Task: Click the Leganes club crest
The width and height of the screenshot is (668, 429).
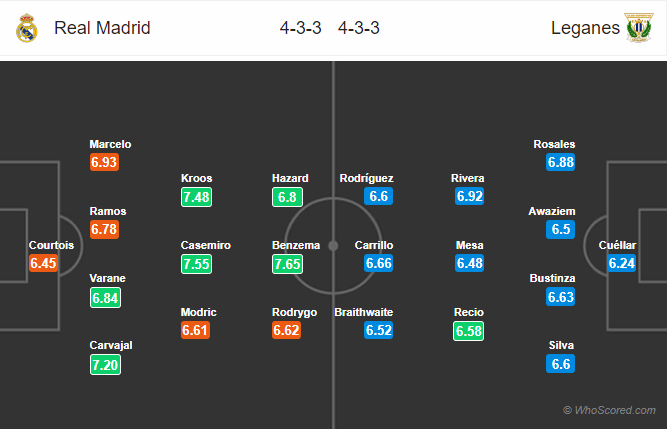Action: click(x=639, y=27)
